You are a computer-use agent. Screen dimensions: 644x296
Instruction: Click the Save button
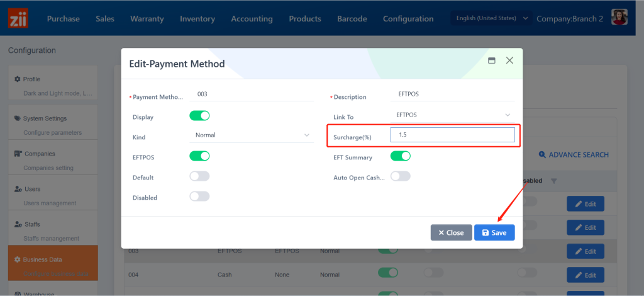coord(494,232)
